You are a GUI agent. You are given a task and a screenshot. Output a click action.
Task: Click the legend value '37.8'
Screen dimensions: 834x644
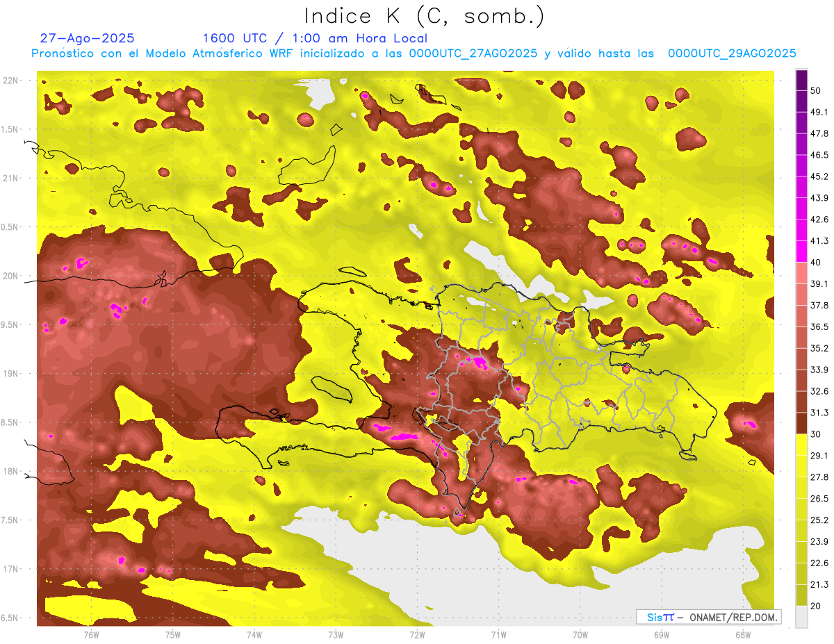[819, 306]
